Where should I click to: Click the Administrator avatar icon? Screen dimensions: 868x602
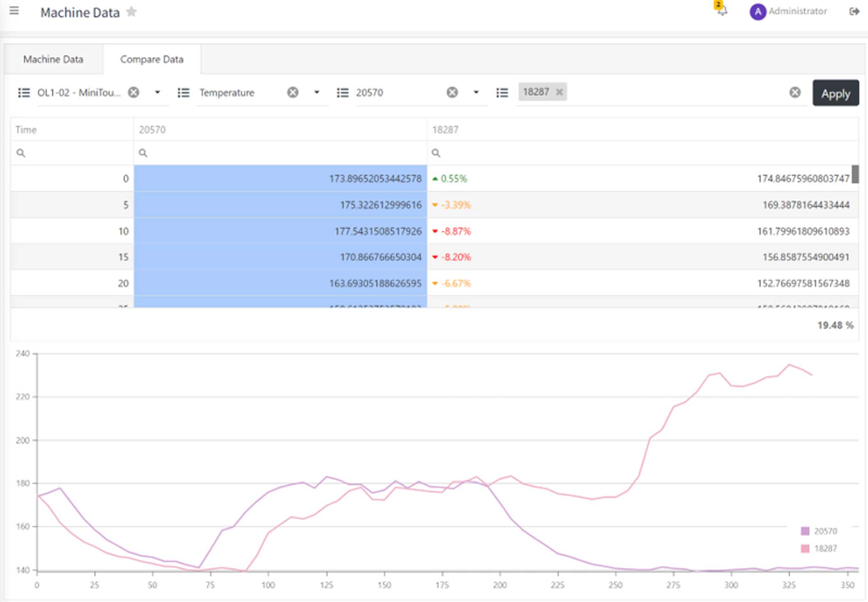[757, 12]
